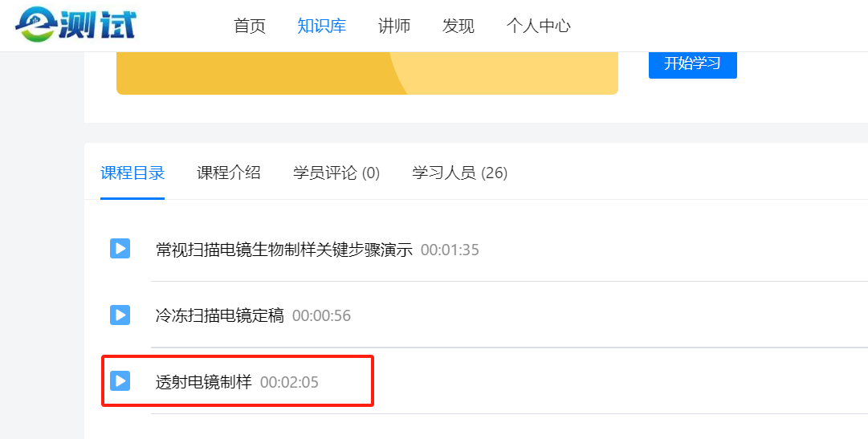
Task: Click the 开始学习 button
Action: [692, 64]
